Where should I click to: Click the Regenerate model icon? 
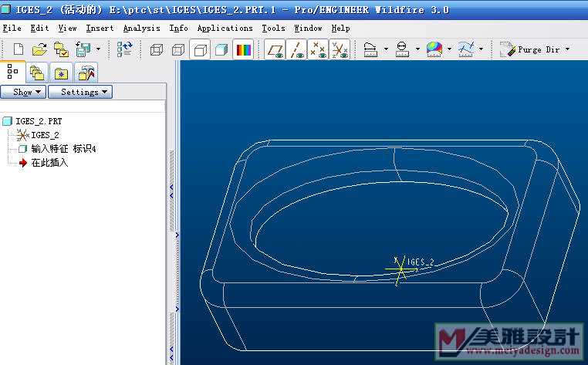tap(124, 49)
